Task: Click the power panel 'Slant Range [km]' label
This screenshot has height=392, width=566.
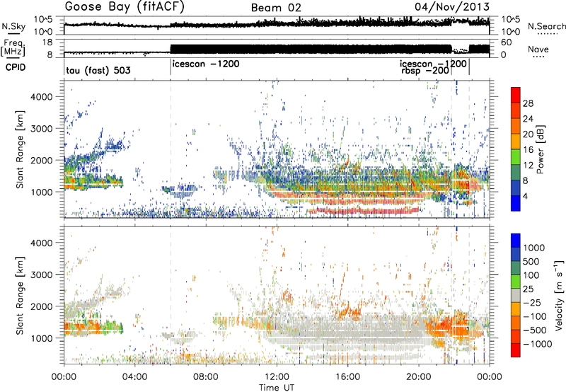Action: (x=20, y=150)
